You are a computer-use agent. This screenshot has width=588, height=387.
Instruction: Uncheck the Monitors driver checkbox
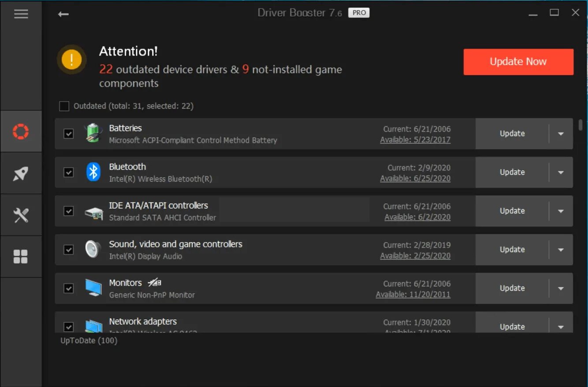69,288
